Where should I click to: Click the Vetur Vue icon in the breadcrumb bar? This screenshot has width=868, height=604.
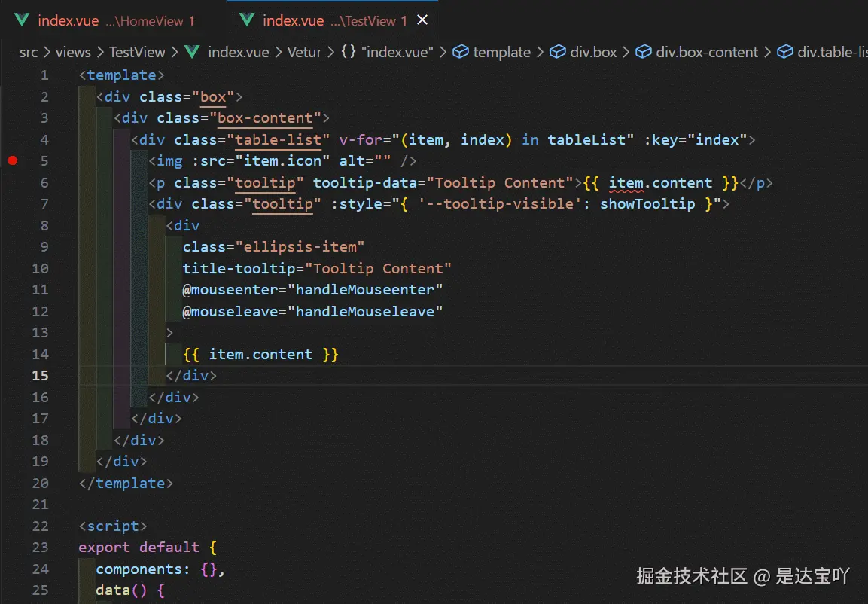(191, 52)
